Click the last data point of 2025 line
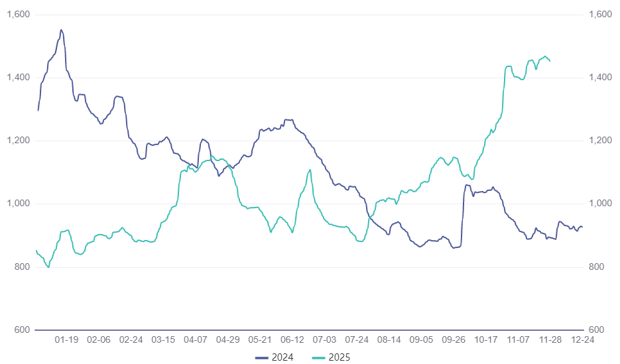 point(550,61)
